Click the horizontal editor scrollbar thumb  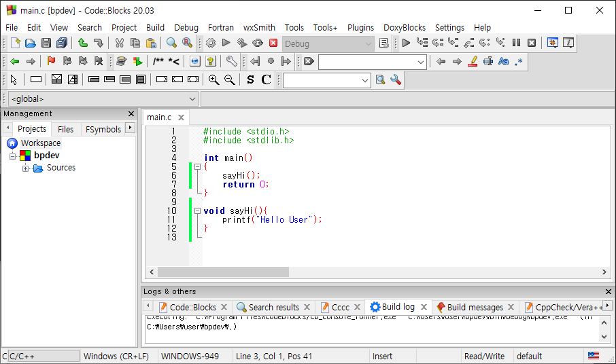point(223,272)
